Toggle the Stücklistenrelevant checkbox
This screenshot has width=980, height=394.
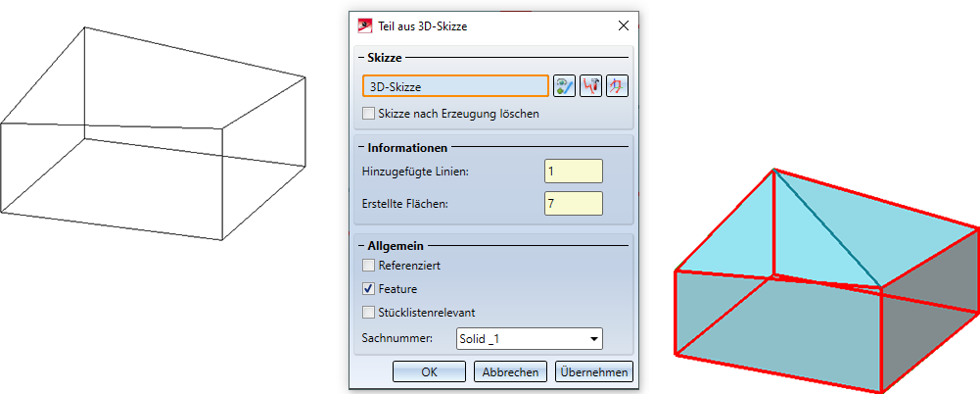(x=368, y=313)
